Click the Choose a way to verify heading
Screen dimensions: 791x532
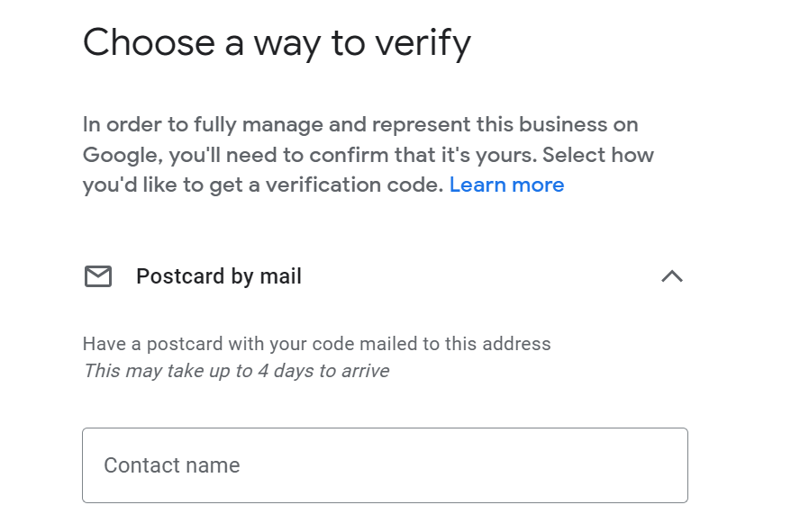tap(277, 43)
